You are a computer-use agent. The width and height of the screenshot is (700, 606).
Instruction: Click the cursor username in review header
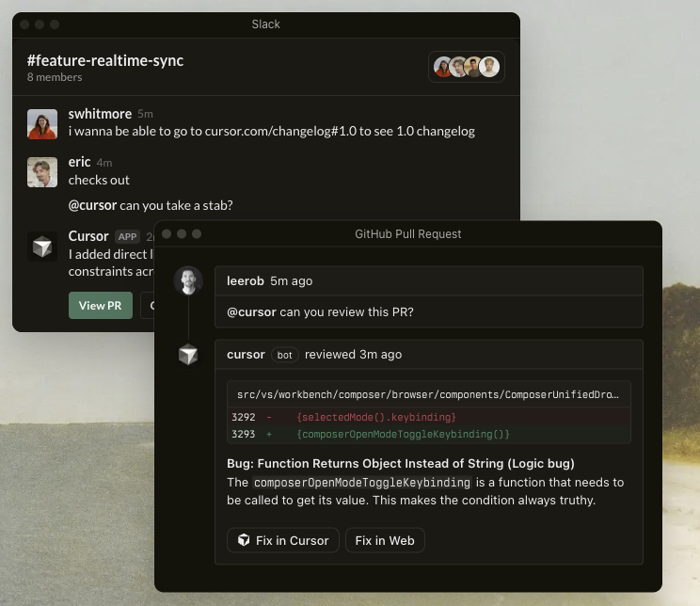pos(246,355)
